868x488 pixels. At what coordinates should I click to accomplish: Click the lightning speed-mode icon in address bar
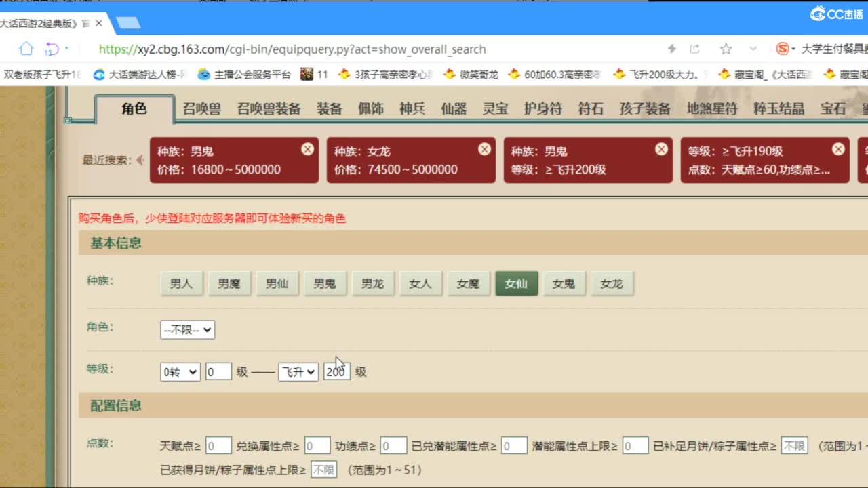[672, 49]
